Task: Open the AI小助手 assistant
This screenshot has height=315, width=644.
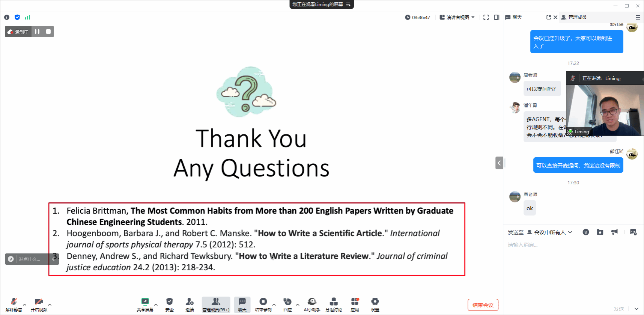Action: (311, 304)
